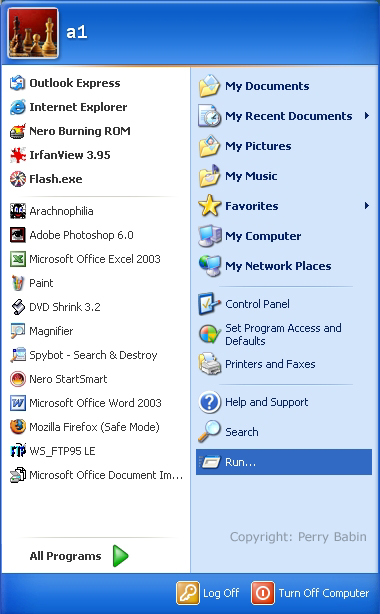This screenshot has height=614, width=380.
Task: Click 'Microsoft Office Excel 2003' text
Action: point(95,259)
